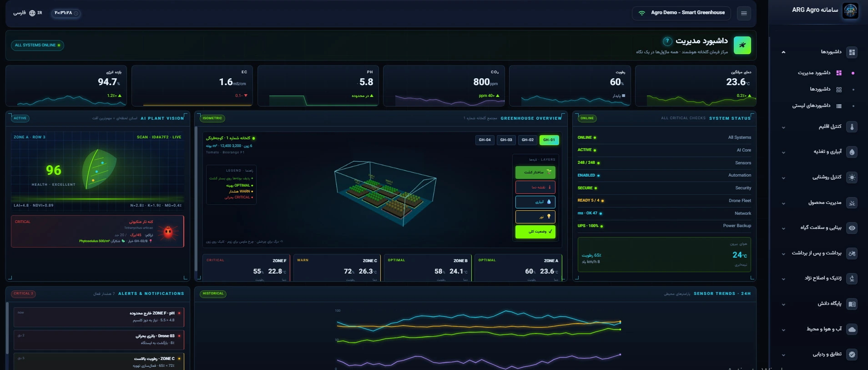This screenshot has height=370, width=868.
Task: Toggle the آبیاری irrigation layer
Action: [535, 202]
